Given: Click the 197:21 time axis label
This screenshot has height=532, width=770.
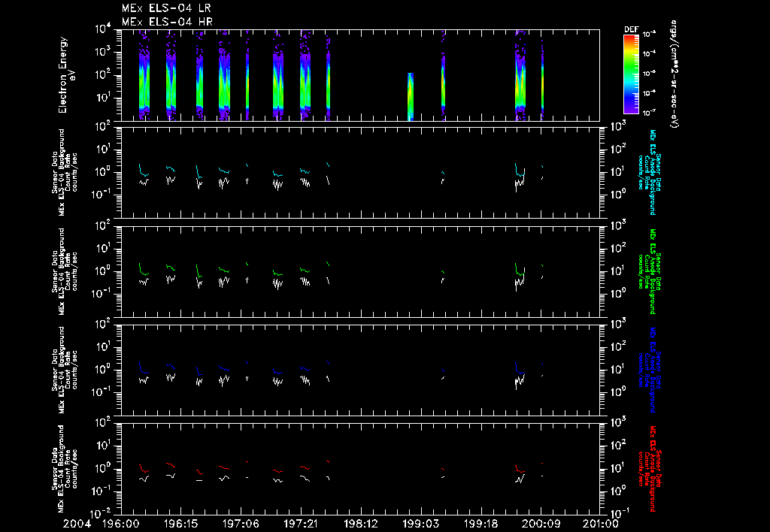Looking at the screenshot, I should (301, 524).
